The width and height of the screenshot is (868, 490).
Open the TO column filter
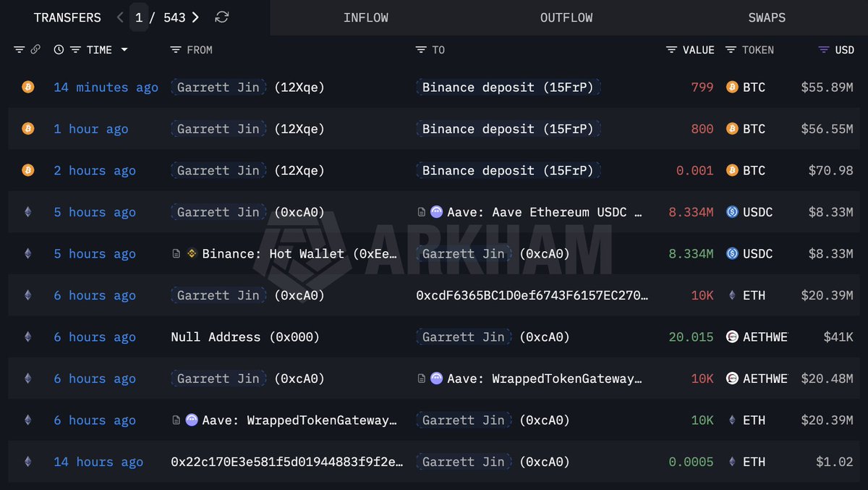pos(421,50)
